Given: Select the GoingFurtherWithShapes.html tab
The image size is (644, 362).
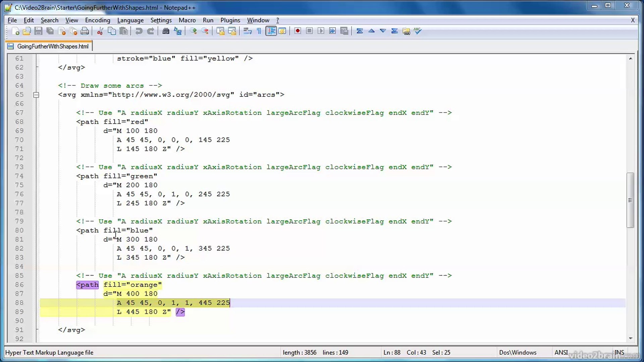Looking at the screenshot, I should point(49,46).
